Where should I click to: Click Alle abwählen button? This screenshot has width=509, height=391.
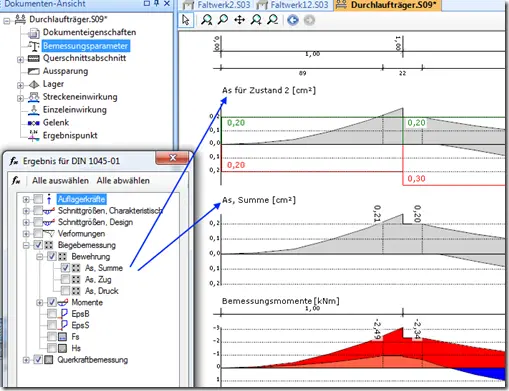pos(123,181)
